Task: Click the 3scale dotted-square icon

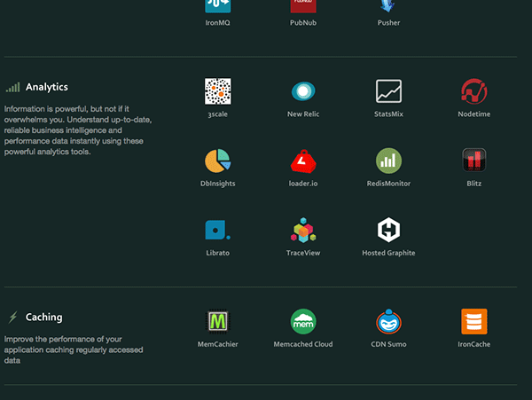Action: click(x=217, y=91)
